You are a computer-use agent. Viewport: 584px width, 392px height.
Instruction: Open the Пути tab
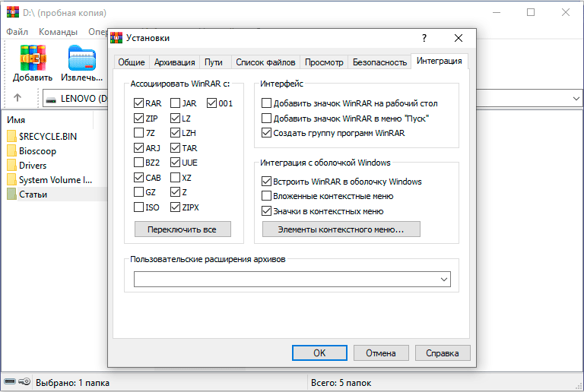pos(214,62)
